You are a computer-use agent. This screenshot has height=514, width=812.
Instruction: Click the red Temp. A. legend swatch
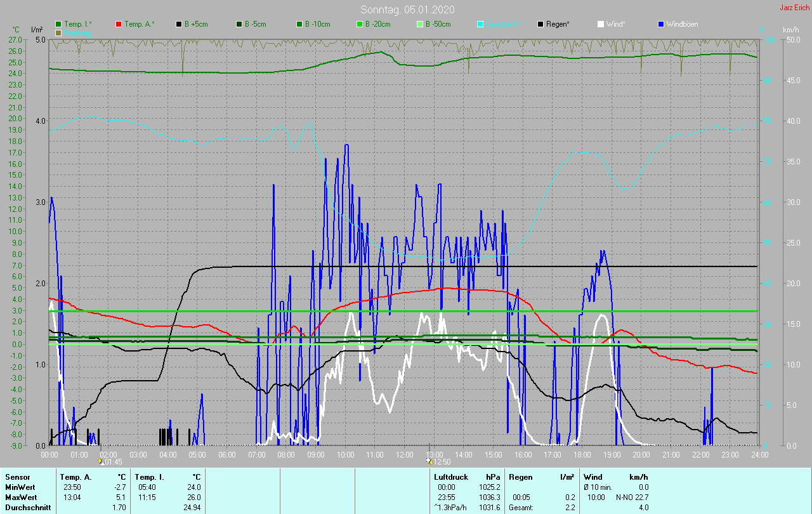[x=119, y=24]
